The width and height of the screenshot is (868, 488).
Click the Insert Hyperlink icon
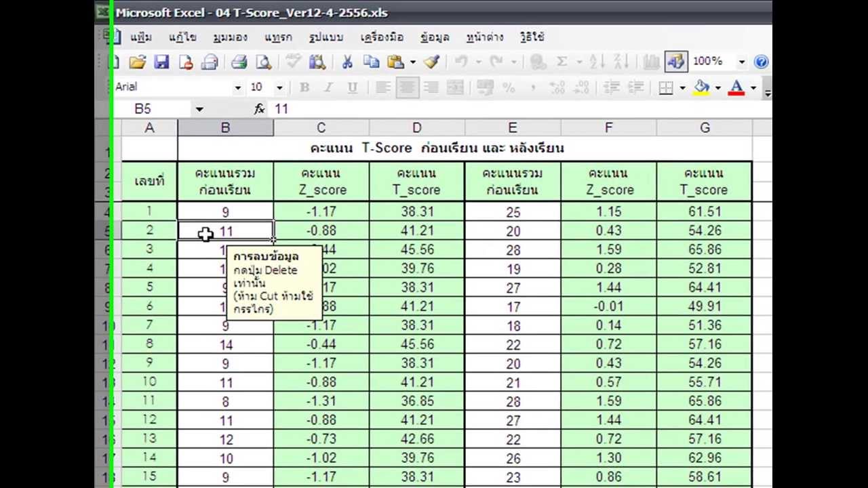pyautogui.click(x=538, y=62)
